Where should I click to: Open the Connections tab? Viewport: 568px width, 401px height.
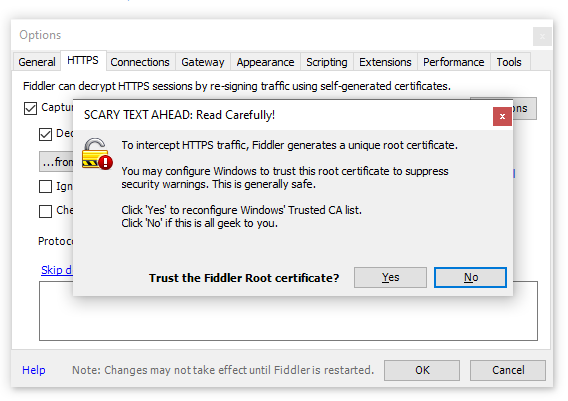tap(140, 62)
